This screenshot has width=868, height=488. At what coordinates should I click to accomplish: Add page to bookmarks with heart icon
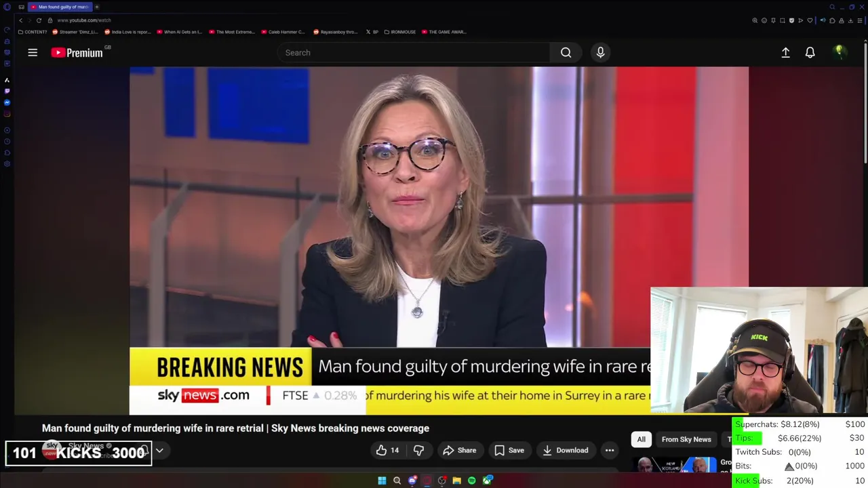[810, 20]
